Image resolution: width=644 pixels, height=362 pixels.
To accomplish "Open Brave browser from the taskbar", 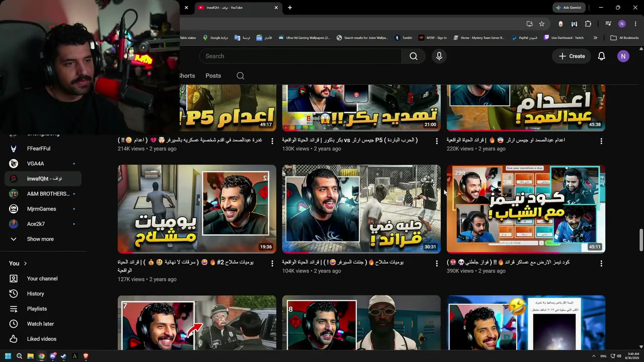I will (86, 356).
